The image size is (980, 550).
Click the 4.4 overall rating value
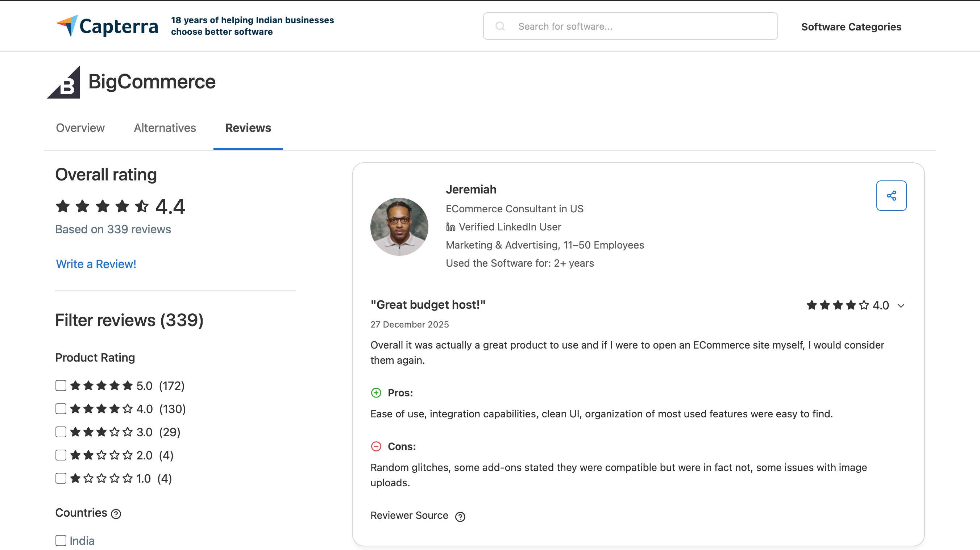(x=170, y=207)
